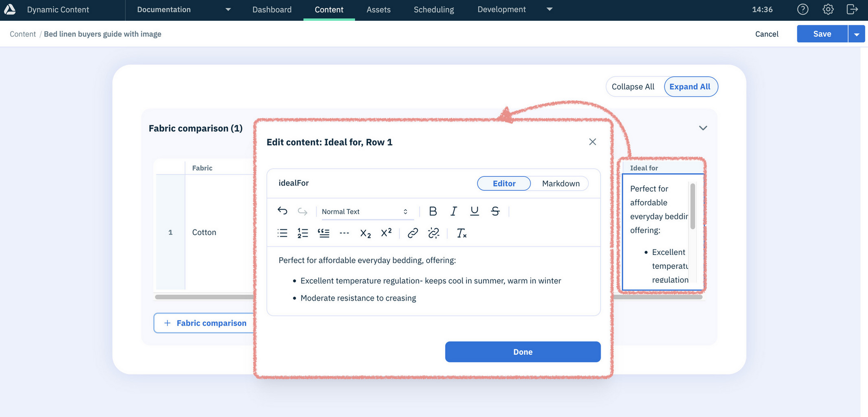Switch to the Assets tab
Screen dimensions: 868x417
[x=378, y=9]
